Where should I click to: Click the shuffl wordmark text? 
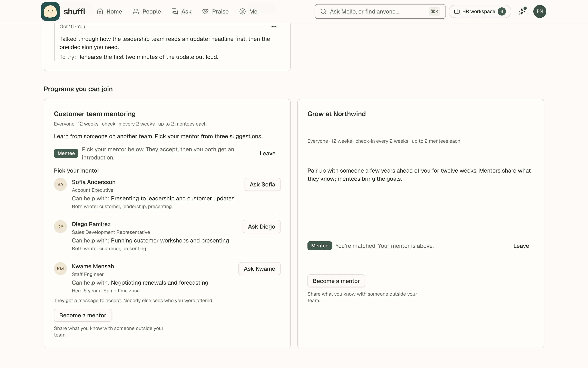(74, 11)
